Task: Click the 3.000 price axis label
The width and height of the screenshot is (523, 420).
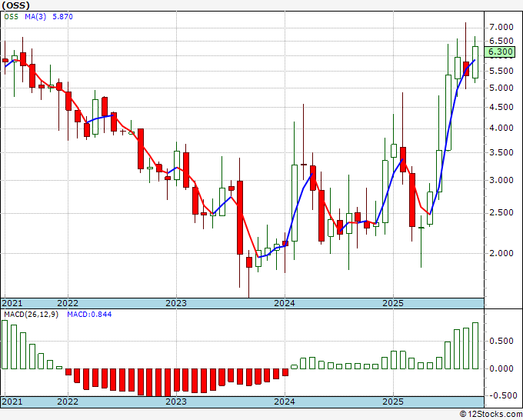Action: pyautogui.click(x=501, y=180)
